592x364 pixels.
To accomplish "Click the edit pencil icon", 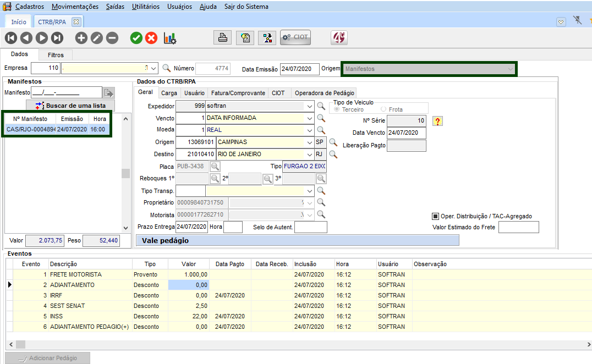I will pyautogui.click(x=97, y=38).
